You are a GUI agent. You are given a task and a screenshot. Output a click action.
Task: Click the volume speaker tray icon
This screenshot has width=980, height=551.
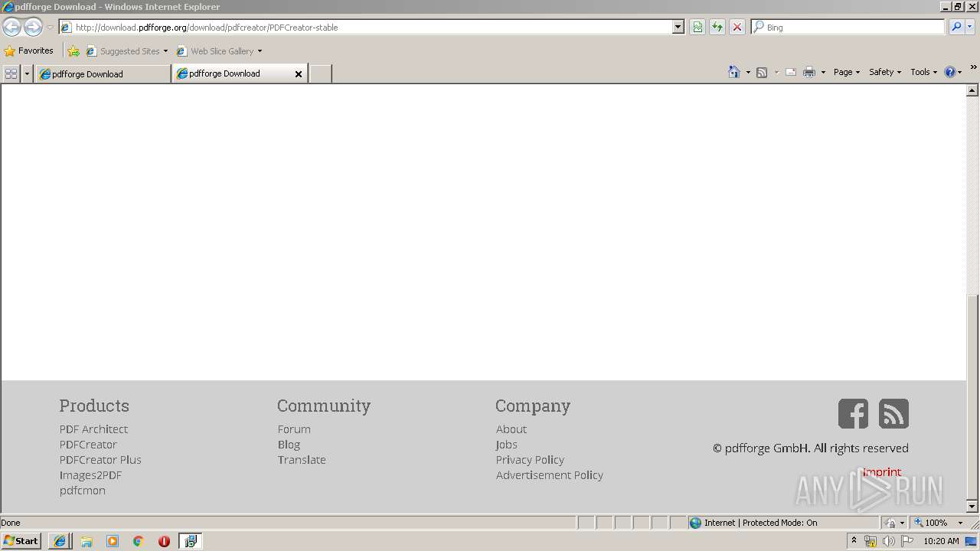pos(888,541)
